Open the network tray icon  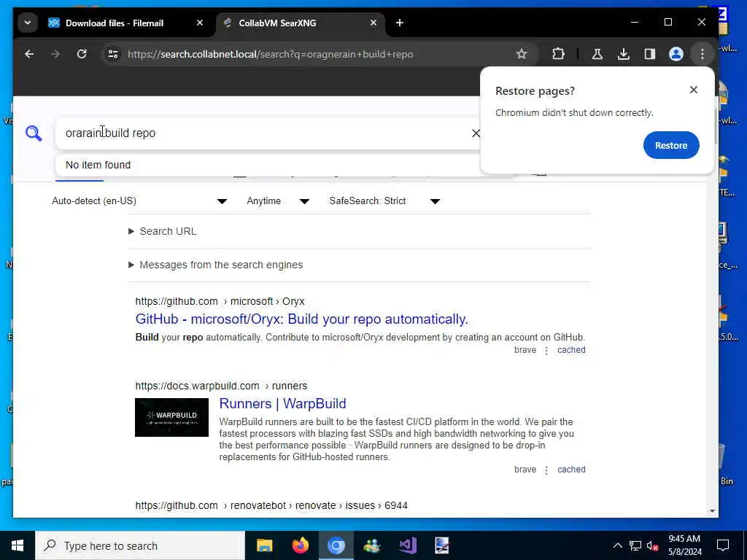635,545
